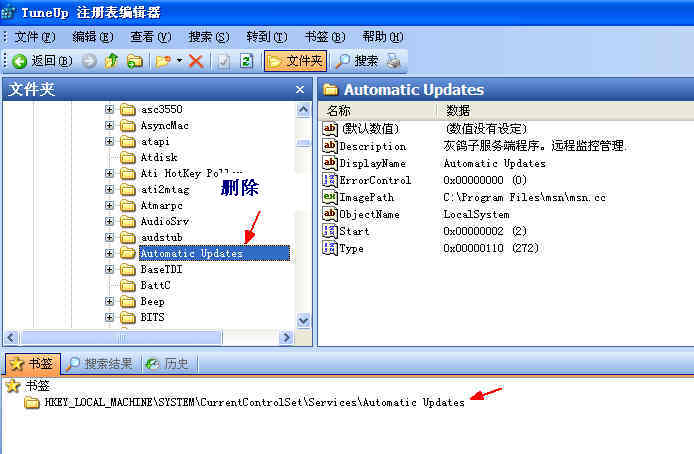Click the refresh page toolbar icon
Screen dimensions: 694x454
247,61
